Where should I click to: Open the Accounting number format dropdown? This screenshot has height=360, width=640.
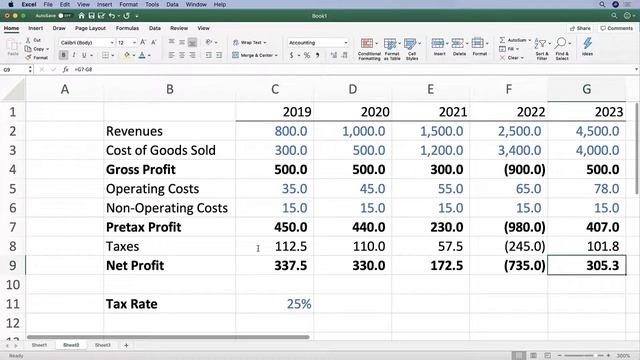click(x=346, y=42)
